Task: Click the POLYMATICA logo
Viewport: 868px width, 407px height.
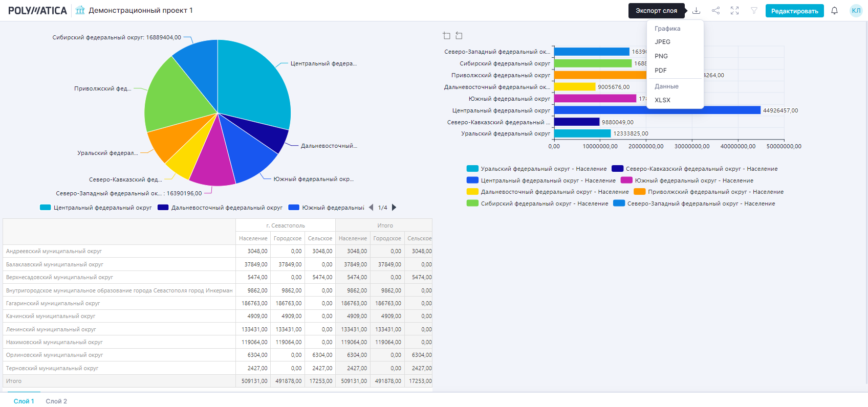Action: coord(37,11)
